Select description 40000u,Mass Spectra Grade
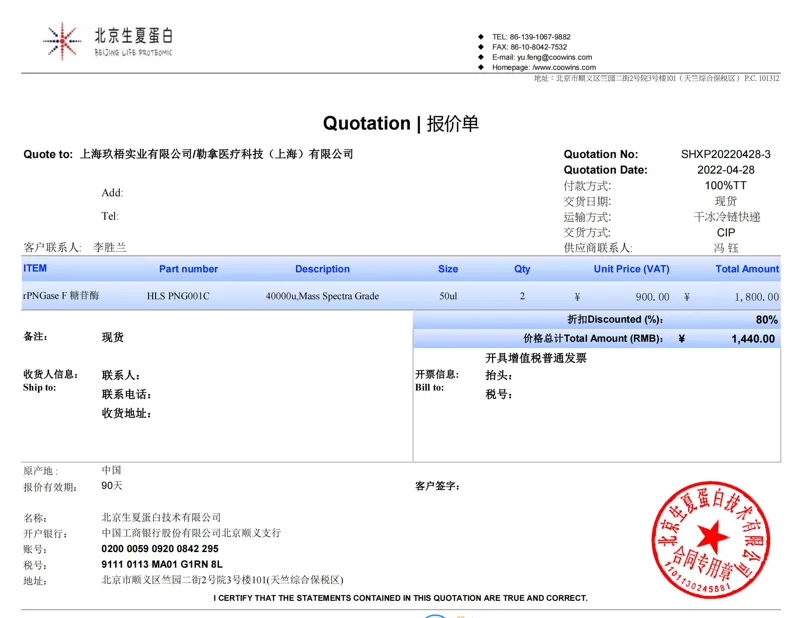Image resolution: width=800 pixels, height=618 pixels. [322, 296]
